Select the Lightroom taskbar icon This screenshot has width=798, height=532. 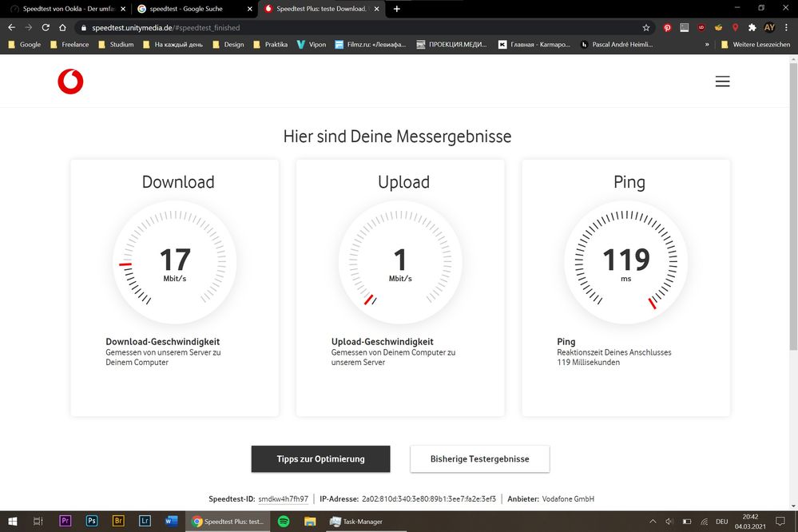pyautogui.click(x=145, y=521)
